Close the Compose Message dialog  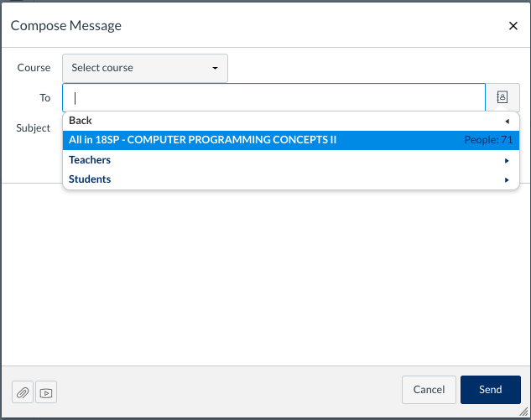click(x=513, y=26)
